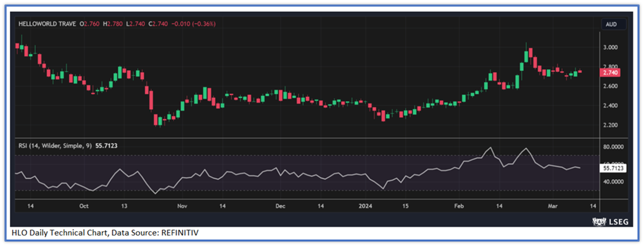644x246 pixels.
Task: Click the red 2.740 current price label
Action: [610, 72]
